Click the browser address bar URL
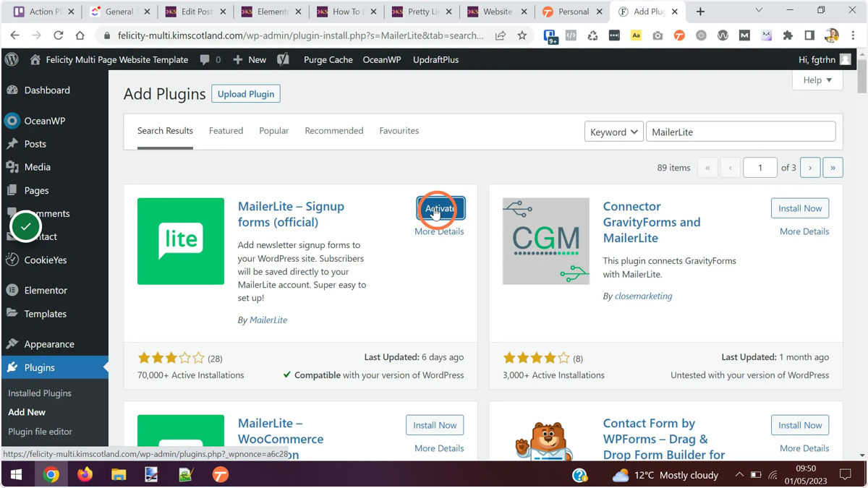 [x=300, y=35]
